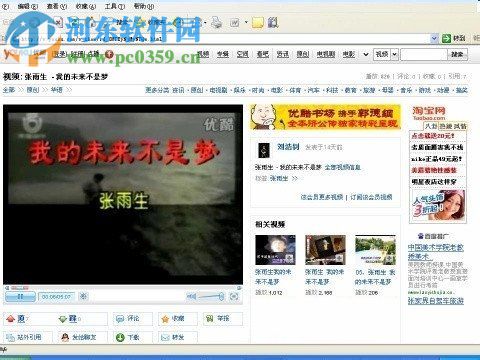Adjust the player volume slider
Image resolution: width=480 pixels, height=360 pixels.
pos(211,296)
